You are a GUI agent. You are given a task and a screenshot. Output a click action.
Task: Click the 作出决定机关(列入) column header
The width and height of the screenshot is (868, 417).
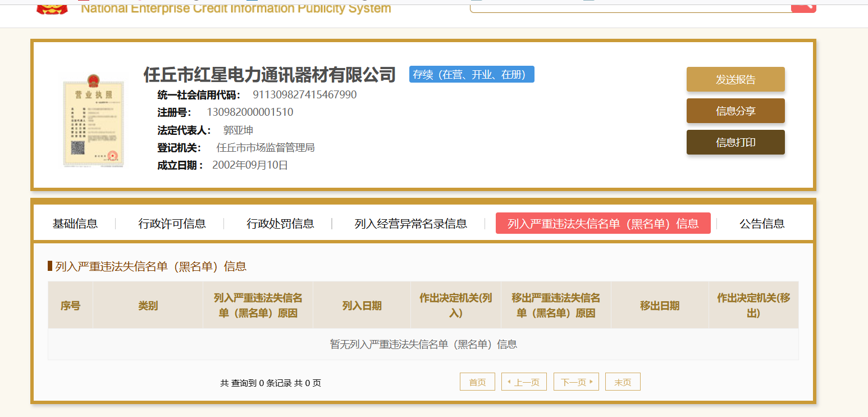(x=455, y=305)
